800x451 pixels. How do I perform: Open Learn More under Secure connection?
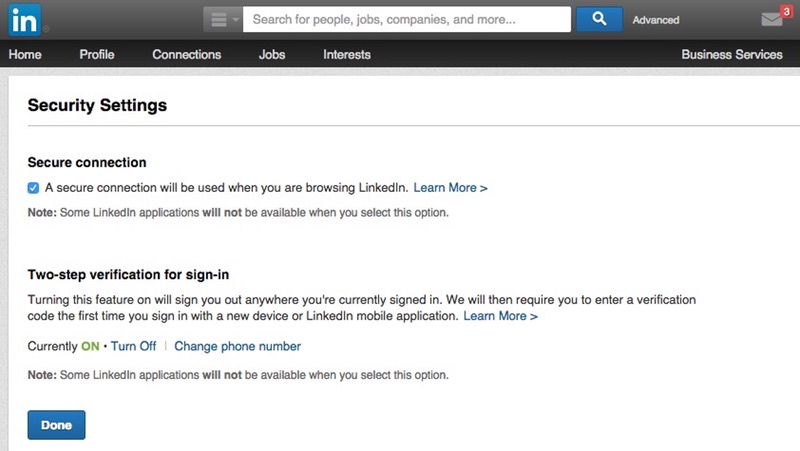coord(450,187)
